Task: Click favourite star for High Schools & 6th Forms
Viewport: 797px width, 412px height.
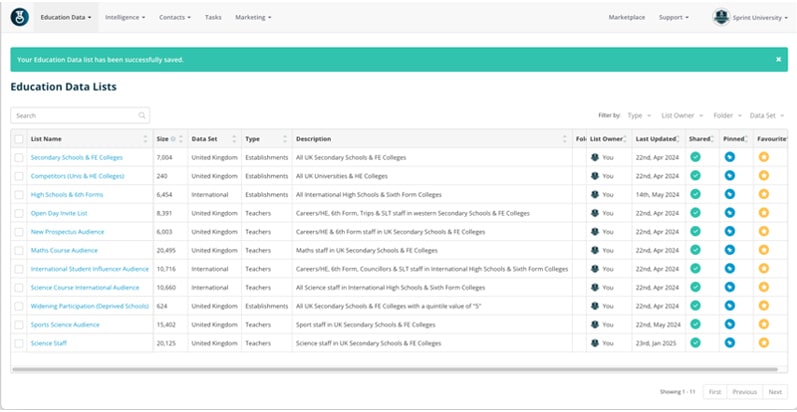Action: 763,194
